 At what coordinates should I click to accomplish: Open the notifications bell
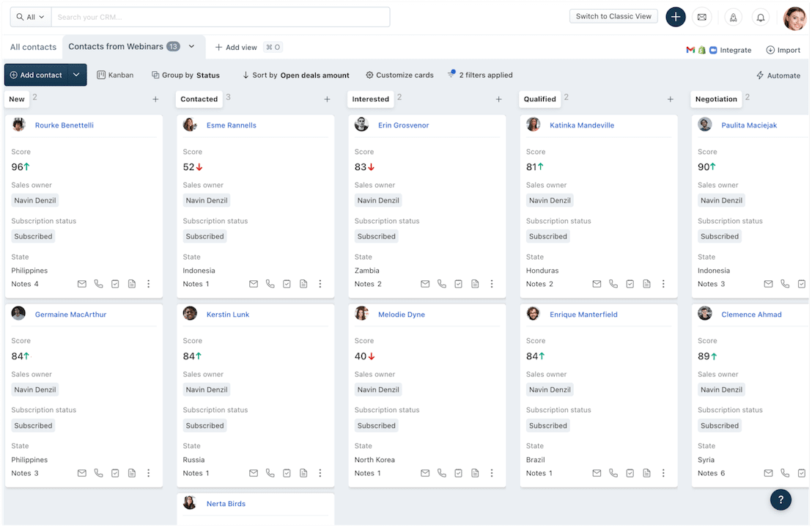coord(761,17)
